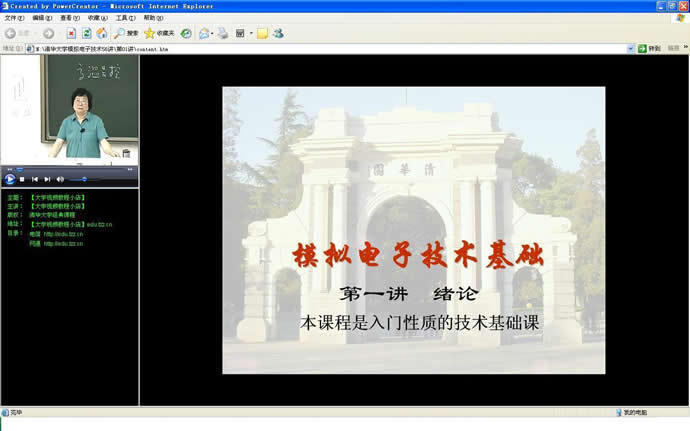Click the 清华大学经典课程 copyright text
The width and height of the screenshot is (690, 431).
[52, 215]
